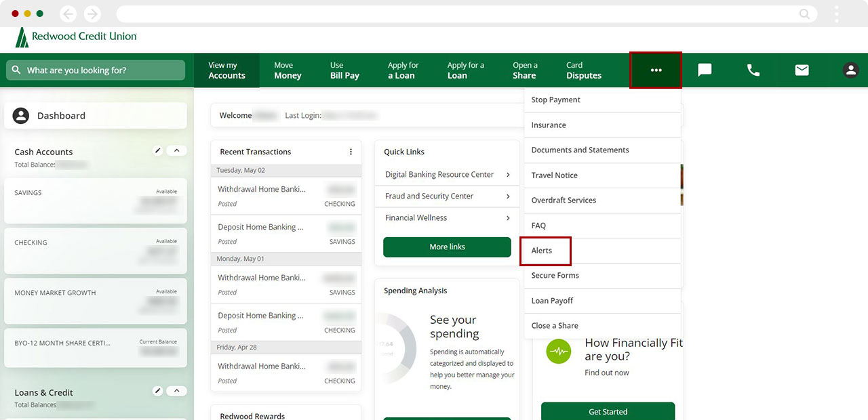Open Monday May 01 Deposit Home Banking transaction
The width and height of the screenshot is (868, 420).
click(286, 322)
